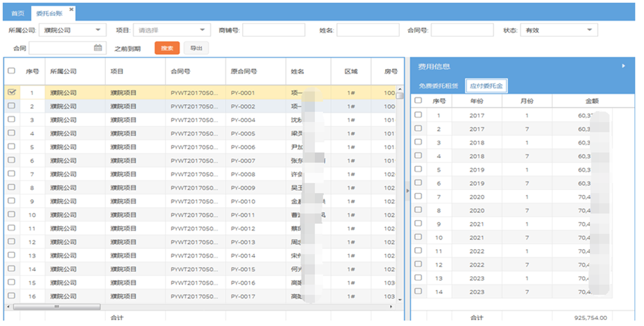The width and height of the screenshot is (644, 326).
Task: Check fee row 14 (2023, month 7)
Action: pyautogui.click(x=418, y=291)
